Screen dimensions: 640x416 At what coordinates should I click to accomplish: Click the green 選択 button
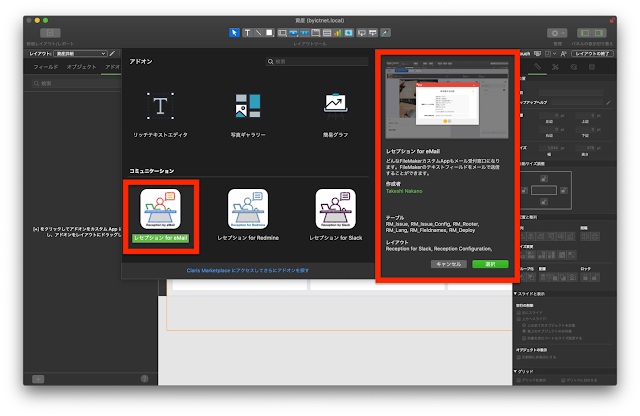point(490,264)
